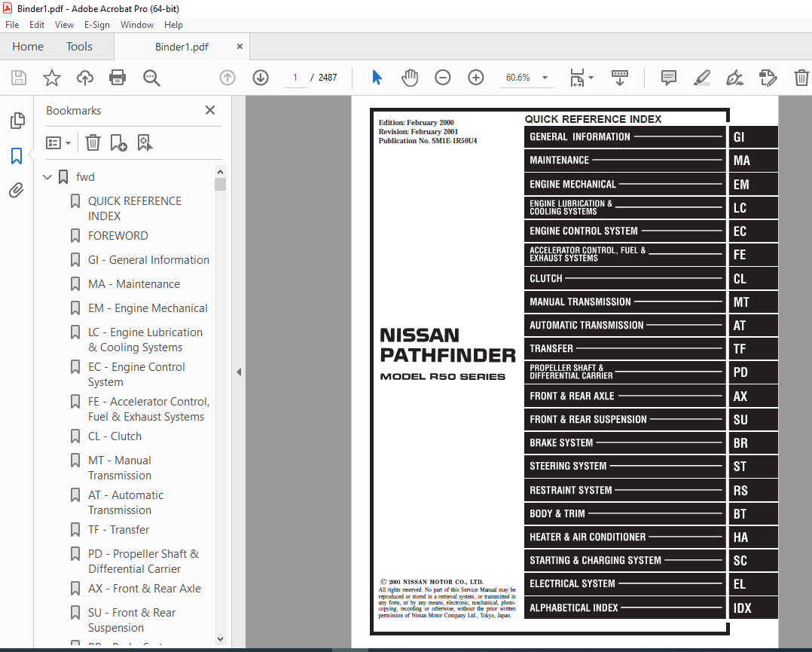Add a new bookmark
The height and width of the screenshot is (652, 812).
[118, 142]
